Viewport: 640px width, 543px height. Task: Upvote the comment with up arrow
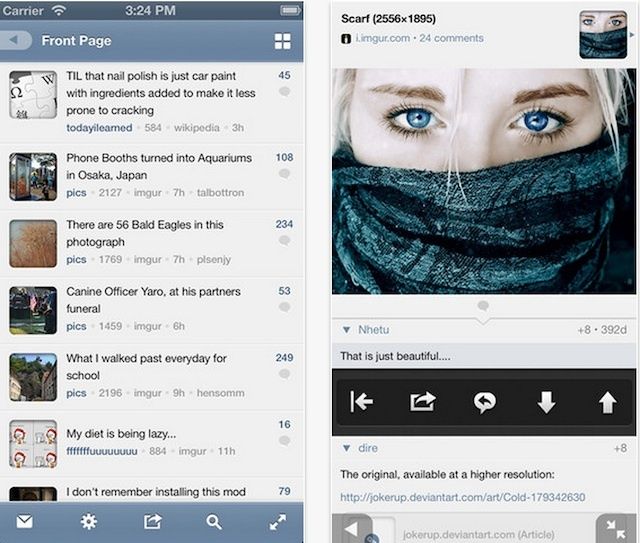coord(607,402)
